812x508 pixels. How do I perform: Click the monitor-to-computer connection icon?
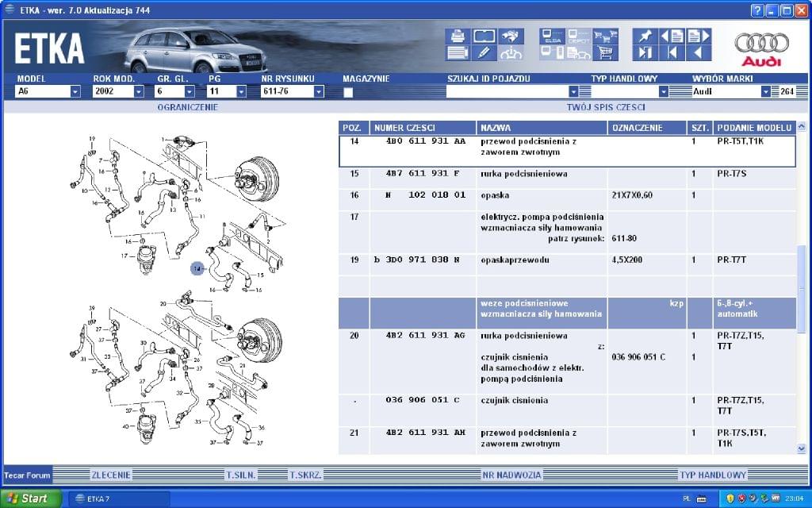552,52
